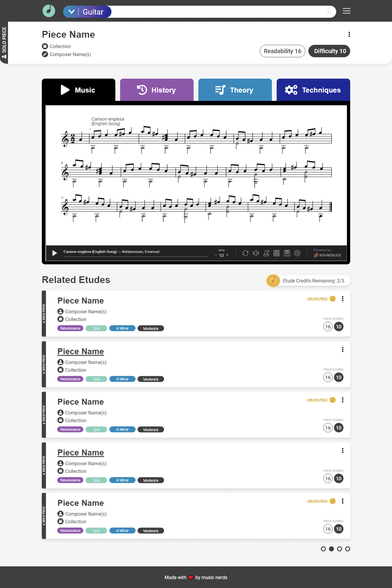Viewport: 392px width, 588px height.
Task: Switch to the History tab
Action: pyautogui.click(x=157, y=90)
